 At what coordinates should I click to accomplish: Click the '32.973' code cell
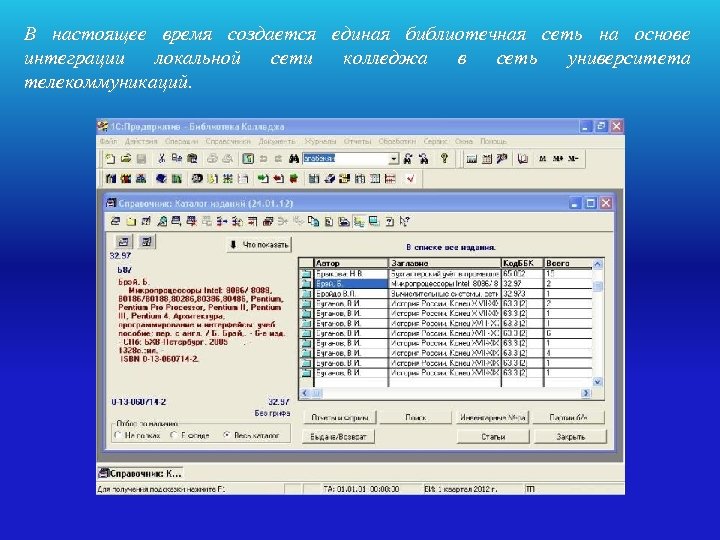click(522, 294)
